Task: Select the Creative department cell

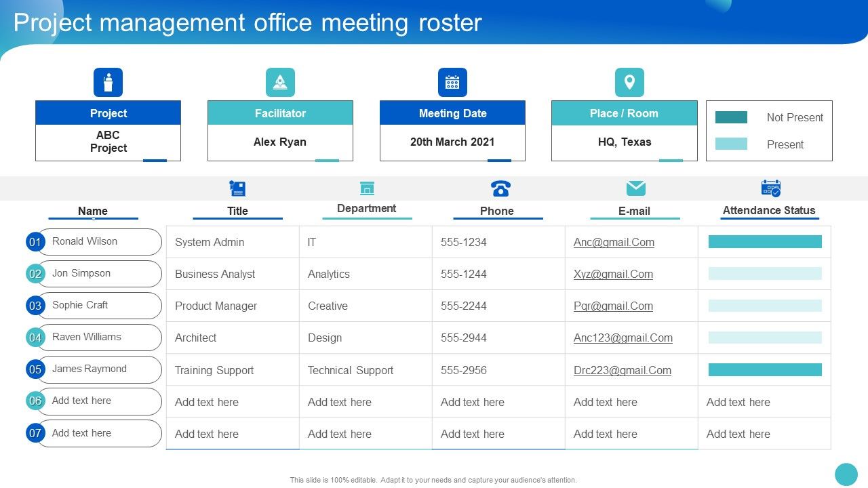Action: 366,306
